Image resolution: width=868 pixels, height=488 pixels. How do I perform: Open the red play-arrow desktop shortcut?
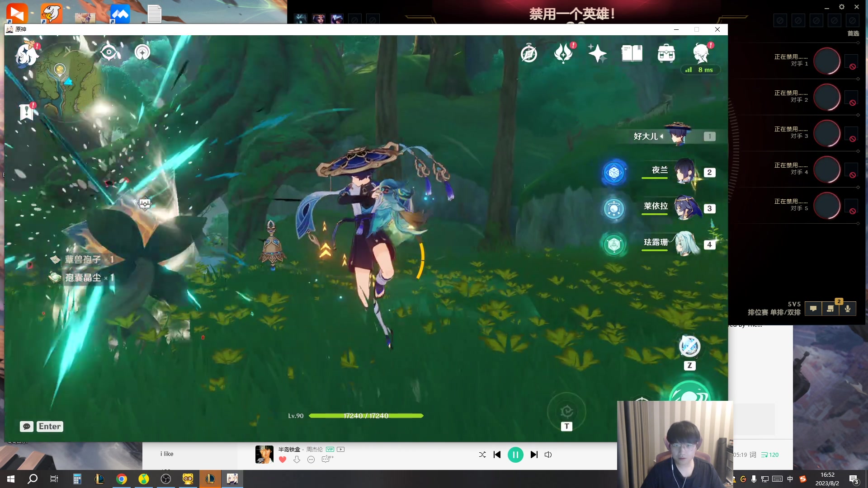17,13
